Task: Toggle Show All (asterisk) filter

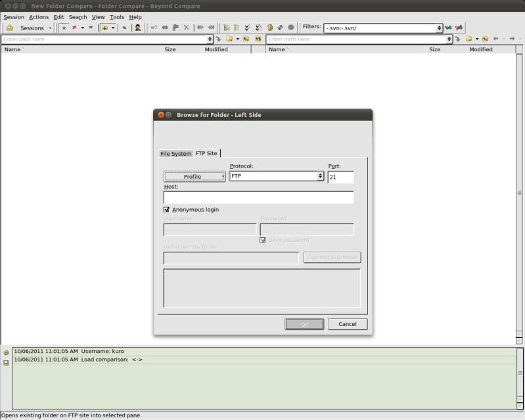Action: pos(64,28)
